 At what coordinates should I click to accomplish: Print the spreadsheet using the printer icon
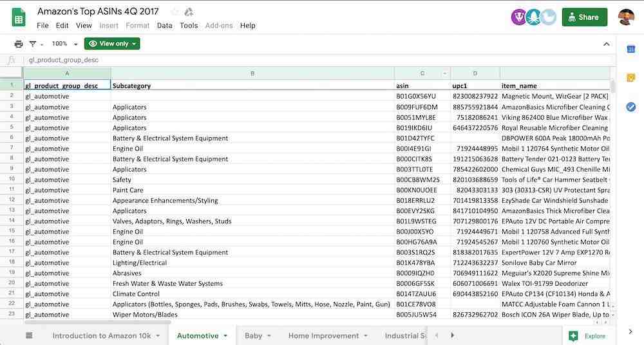19,44
